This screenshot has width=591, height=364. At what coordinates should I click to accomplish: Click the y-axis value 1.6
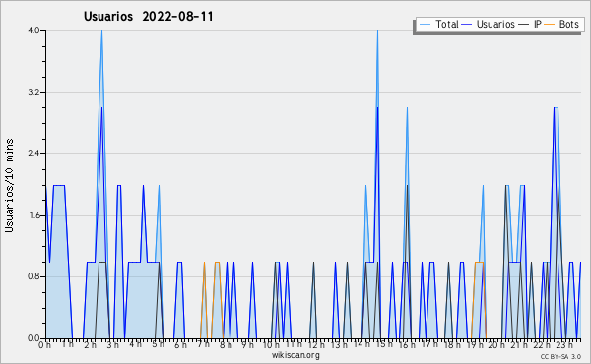[x=33, y=215]
